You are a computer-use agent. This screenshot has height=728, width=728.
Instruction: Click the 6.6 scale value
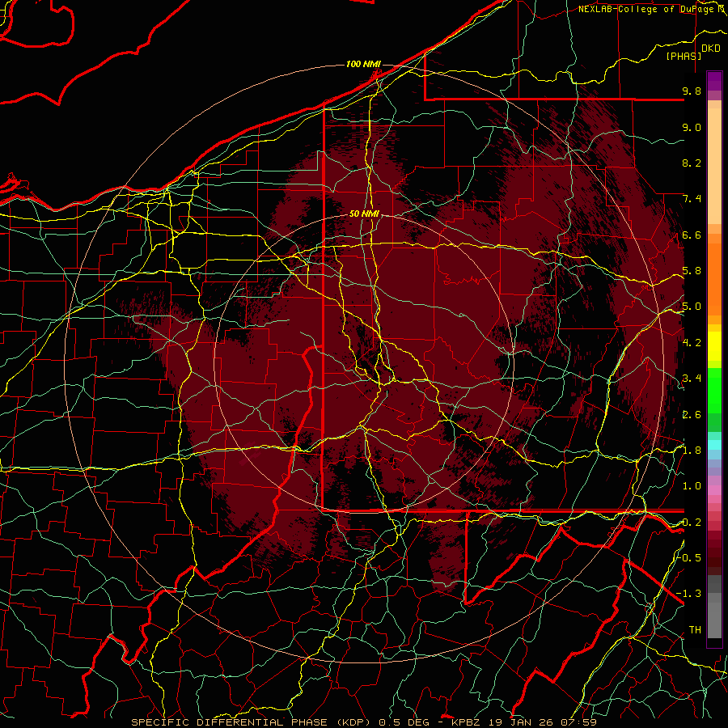[692, 235]
